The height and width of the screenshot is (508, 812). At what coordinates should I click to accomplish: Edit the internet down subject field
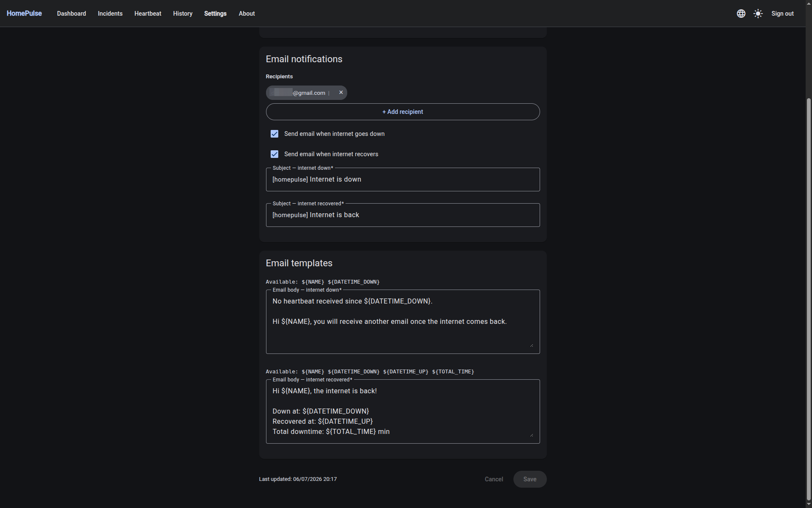(403, 179)
